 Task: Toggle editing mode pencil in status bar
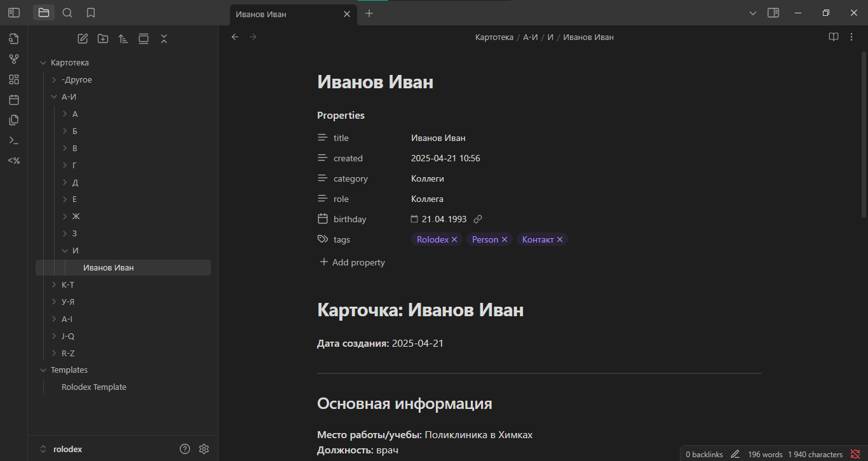click(735, 454)
